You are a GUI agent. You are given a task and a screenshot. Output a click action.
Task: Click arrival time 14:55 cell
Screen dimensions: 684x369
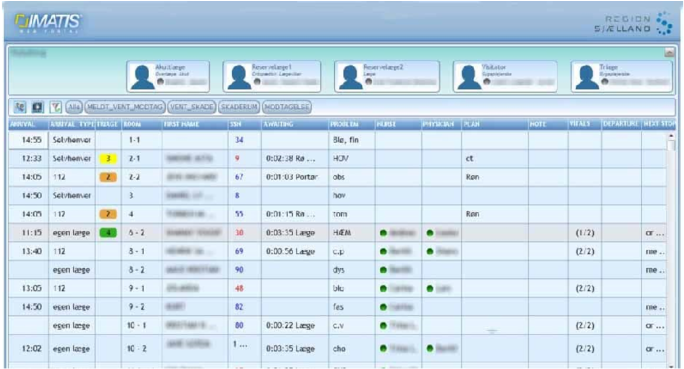coord(29,140)
